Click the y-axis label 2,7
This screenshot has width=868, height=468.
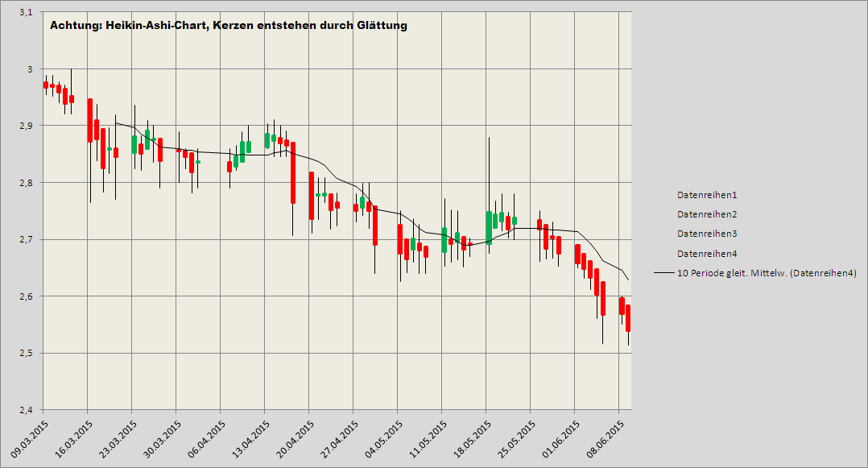26,239
